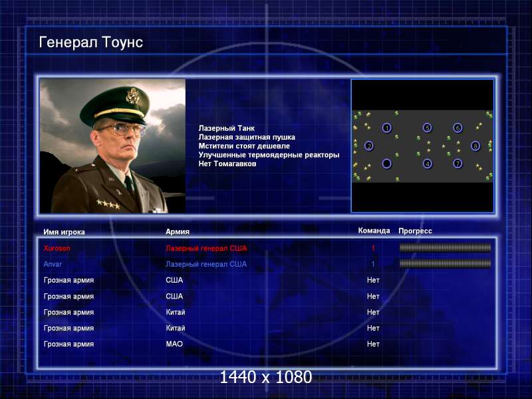Click 'Мстители стоят дешевле' feature line

click(244, 146)
